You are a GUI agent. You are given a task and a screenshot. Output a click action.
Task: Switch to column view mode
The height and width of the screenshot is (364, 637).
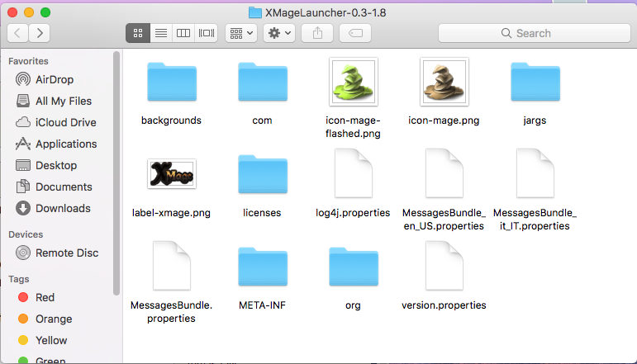183,33
